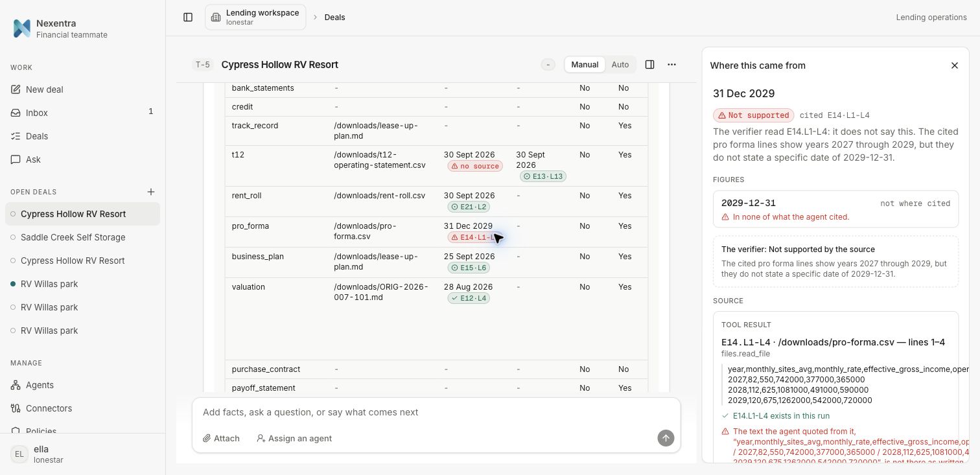Viewport: 980px width, 475px height.
Task: Click Assign an agent button
Action: point(294,438)
